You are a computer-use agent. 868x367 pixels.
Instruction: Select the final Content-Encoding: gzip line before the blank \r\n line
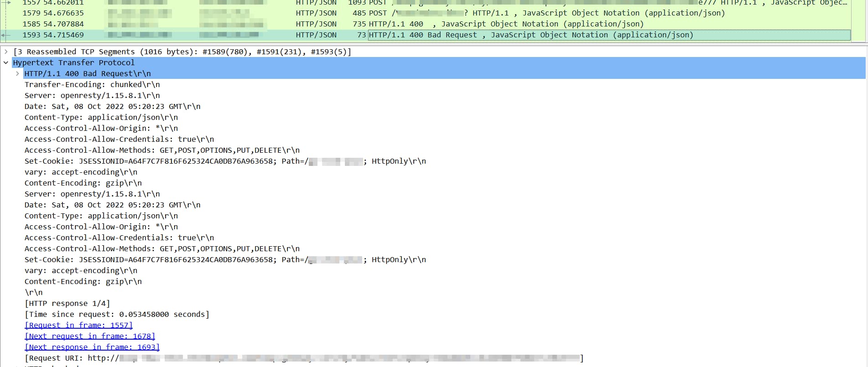pyautogui.click(x=83, y=281)
